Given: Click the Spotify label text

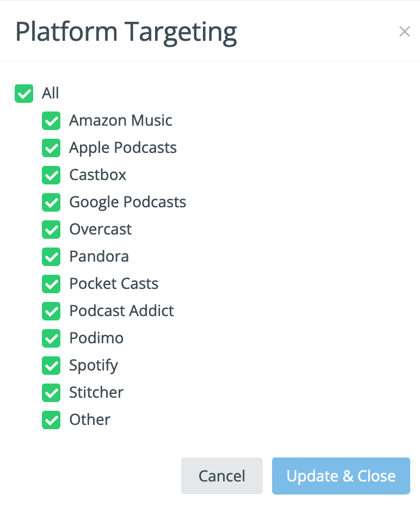Looking at the screenshot, I should click(x=94, y=365).
